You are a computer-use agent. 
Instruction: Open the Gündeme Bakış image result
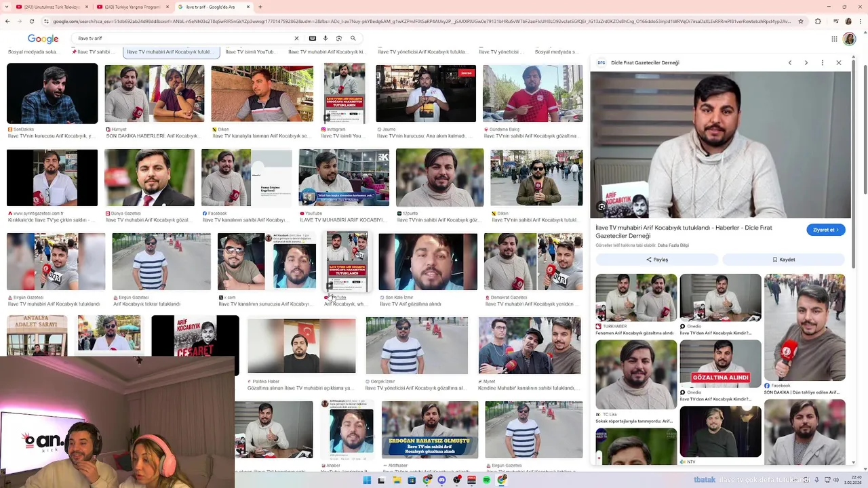(532, 94)
